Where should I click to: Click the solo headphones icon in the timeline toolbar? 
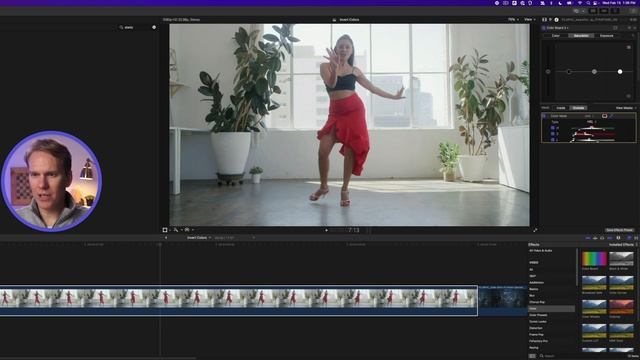602,238
